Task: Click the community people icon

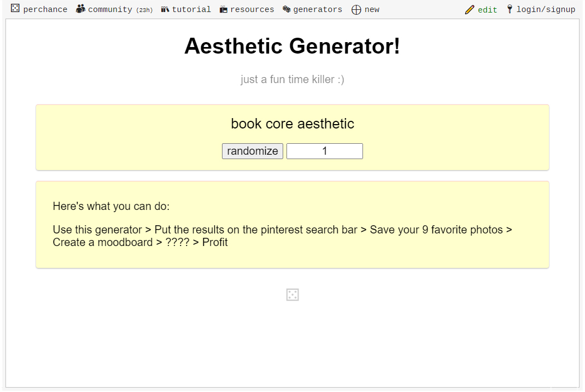Action: click(80, 9)
